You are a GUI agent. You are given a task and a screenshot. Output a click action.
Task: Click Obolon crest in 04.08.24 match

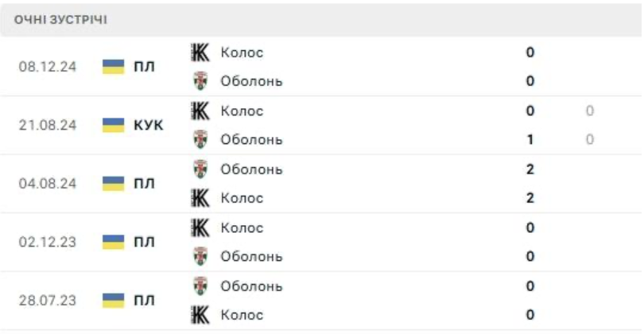[200, 169]
